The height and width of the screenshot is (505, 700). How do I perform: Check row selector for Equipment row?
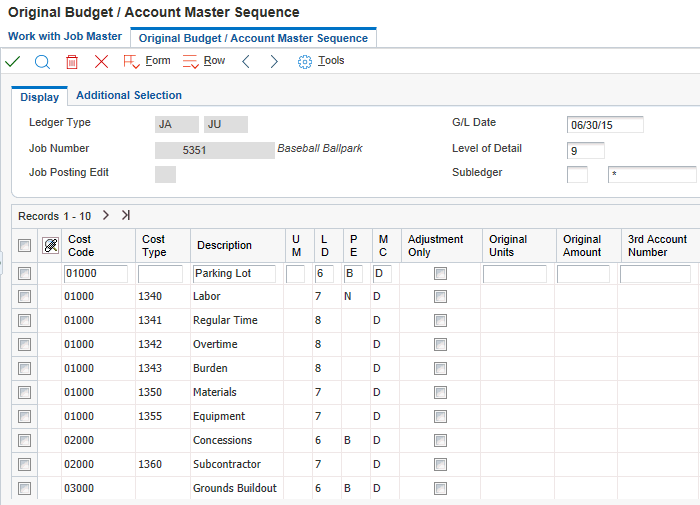25,417
